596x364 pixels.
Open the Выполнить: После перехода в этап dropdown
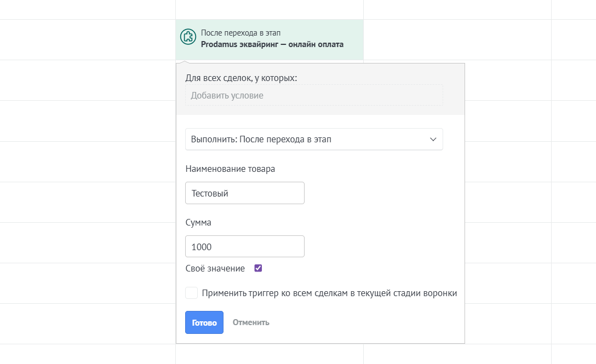click(314, 139)
